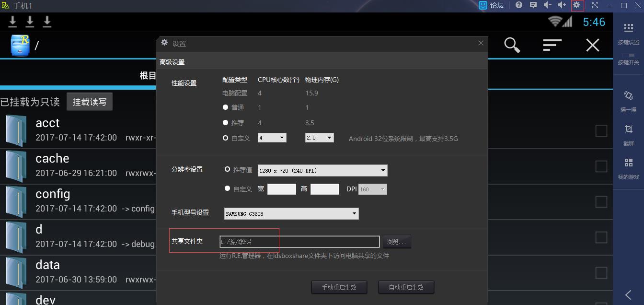Click the dev folder name
Screen dimensions: 644x305
point(46,300)
